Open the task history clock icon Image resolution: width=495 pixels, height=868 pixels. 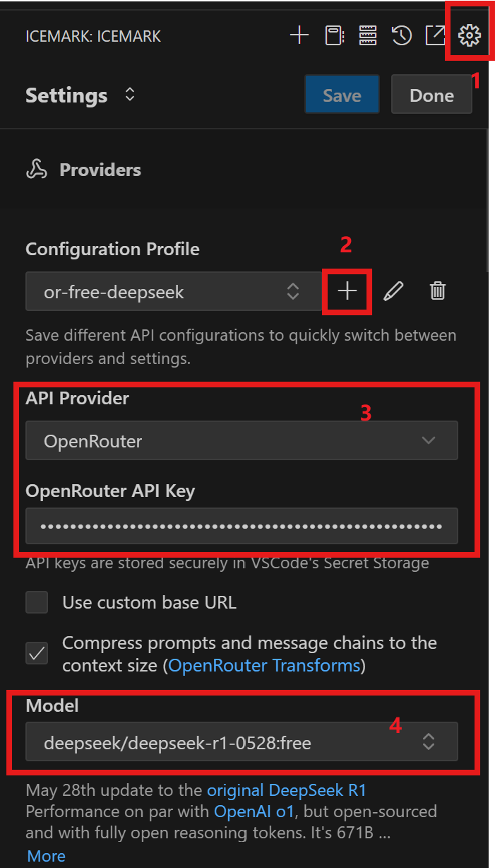coord(402,35)
